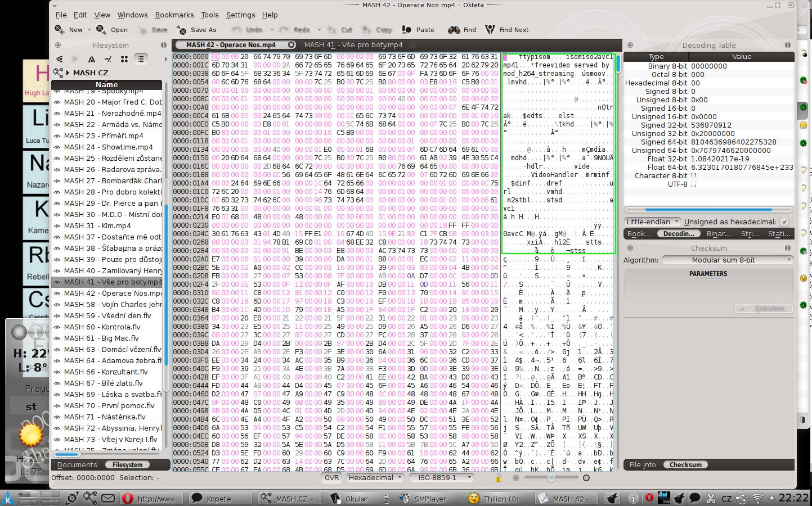The image size is (812, 506).
Task: Create a new document with the New toolbar icon
Action: click(60, 29)
